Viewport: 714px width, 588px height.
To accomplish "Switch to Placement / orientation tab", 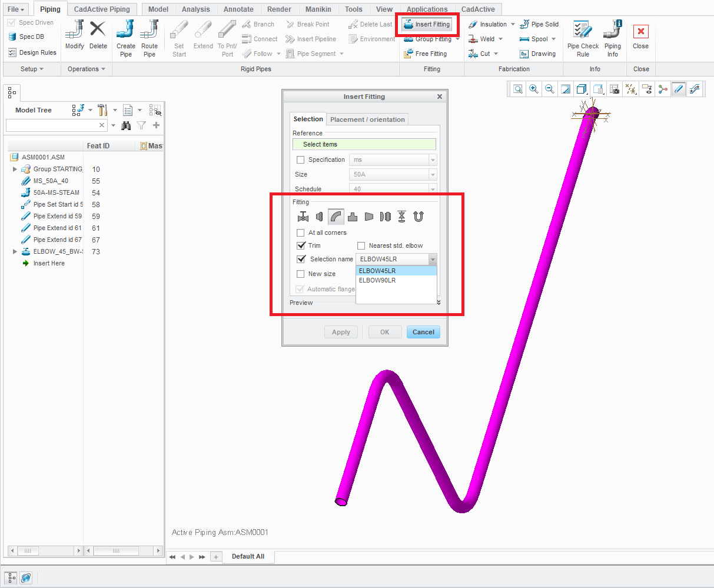I will point(367,119).
